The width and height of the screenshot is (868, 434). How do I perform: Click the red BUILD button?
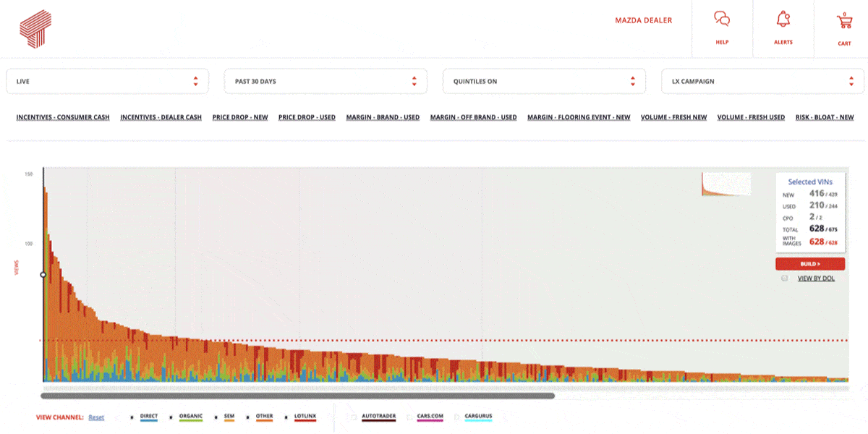point(810,264)
